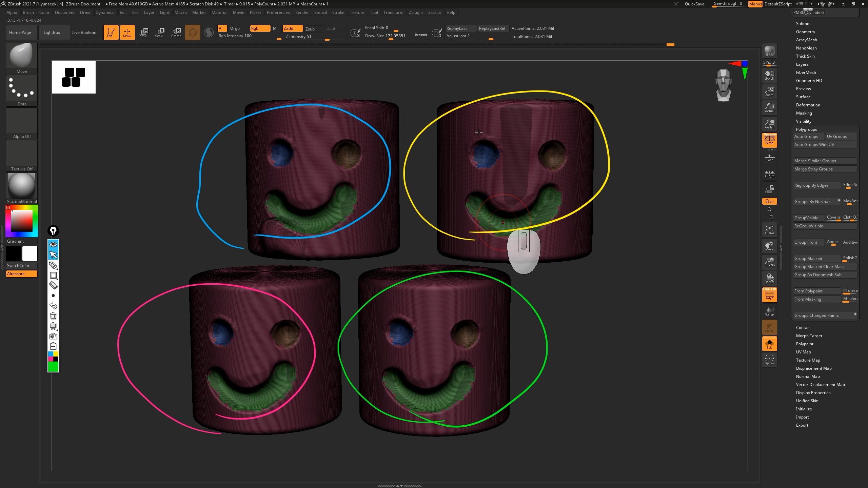Click the Xpose icon
Viewport: 868px width, 488px height.
pyautogui.click(x=769, y=360)
